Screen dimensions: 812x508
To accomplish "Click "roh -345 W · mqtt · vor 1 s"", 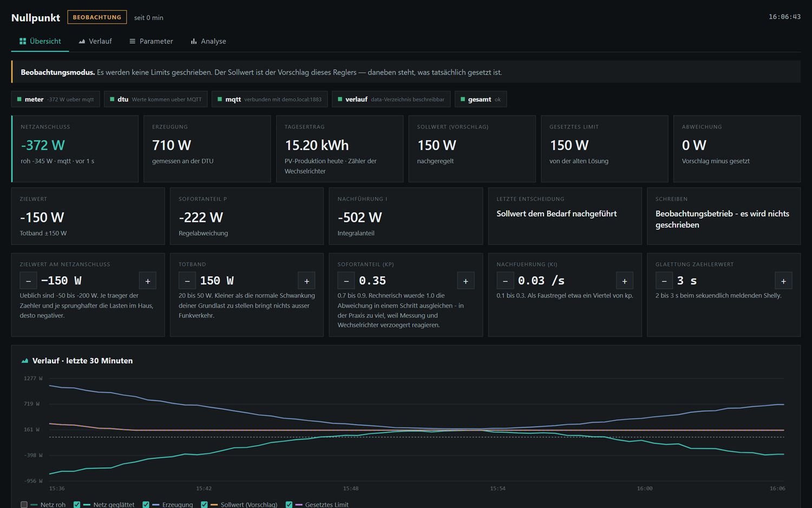I will click(57, 161).
